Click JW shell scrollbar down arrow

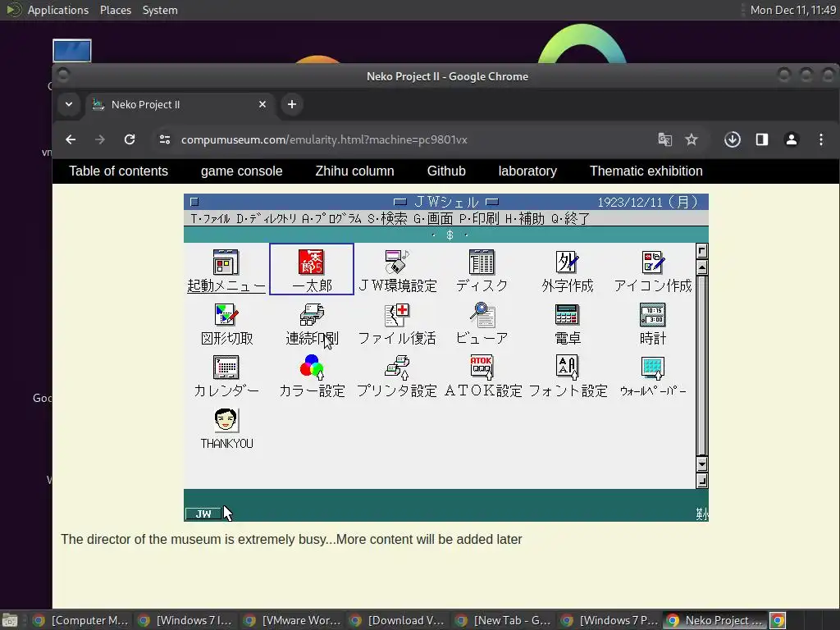702,464
